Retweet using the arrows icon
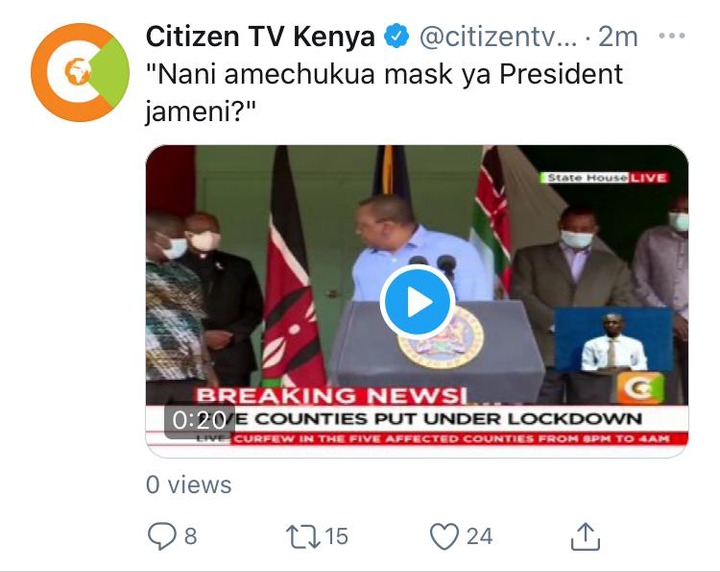This screenshot has width=720, height=572. [x=303, y=537]
